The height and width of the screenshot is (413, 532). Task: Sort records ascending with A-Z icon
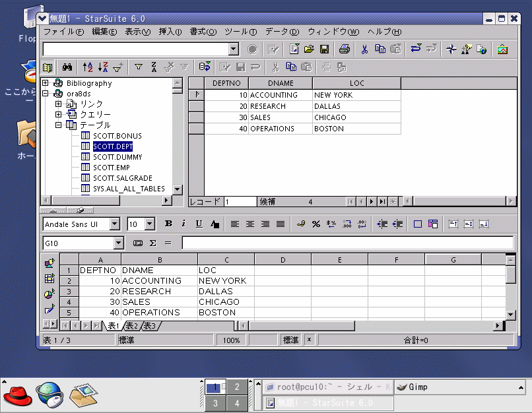[88, 67]
